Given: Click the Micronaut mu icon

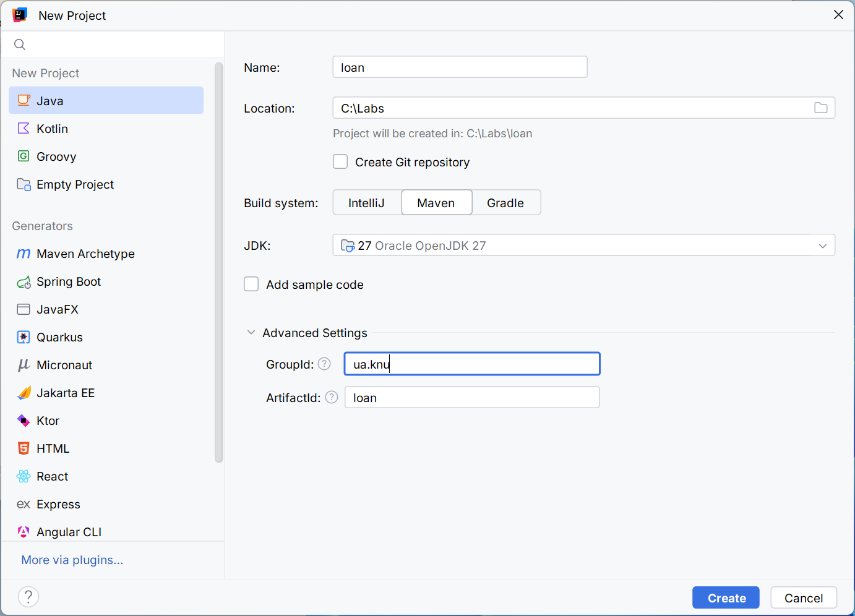Looking at the screenshot, I should pyautogui.click(x=24, y=365).
